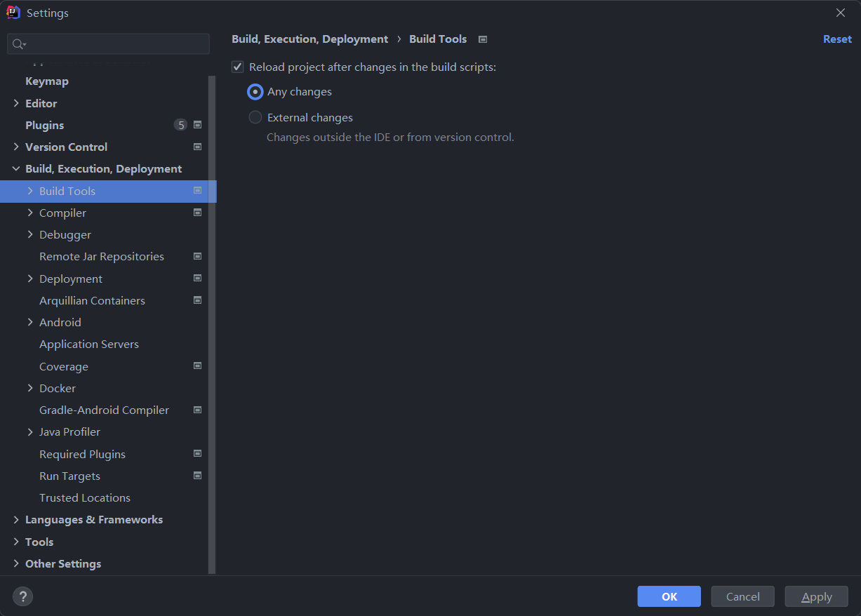
Task: Click the OK button
Action: click(x=669, y=596)
